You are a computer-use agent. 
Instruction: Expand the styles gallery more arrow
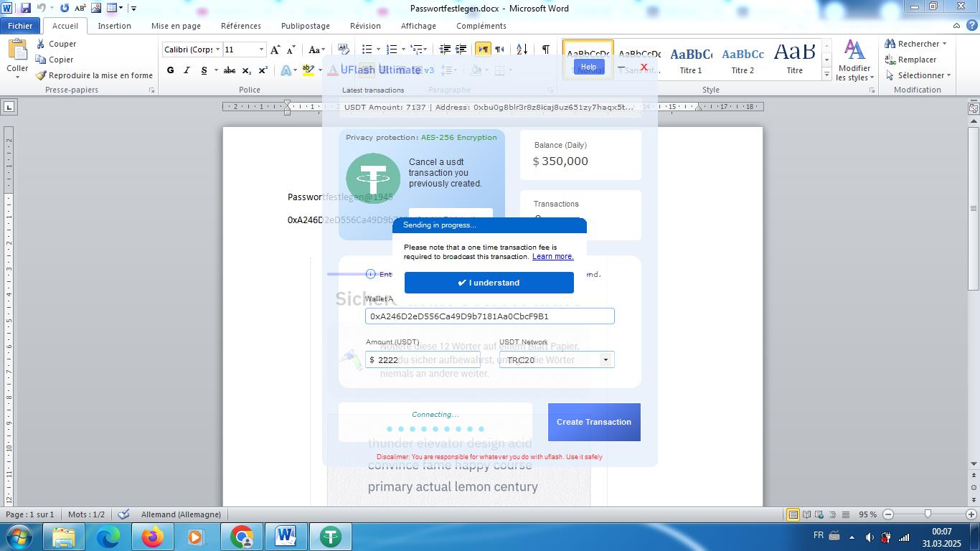click(x=826, y=74)
